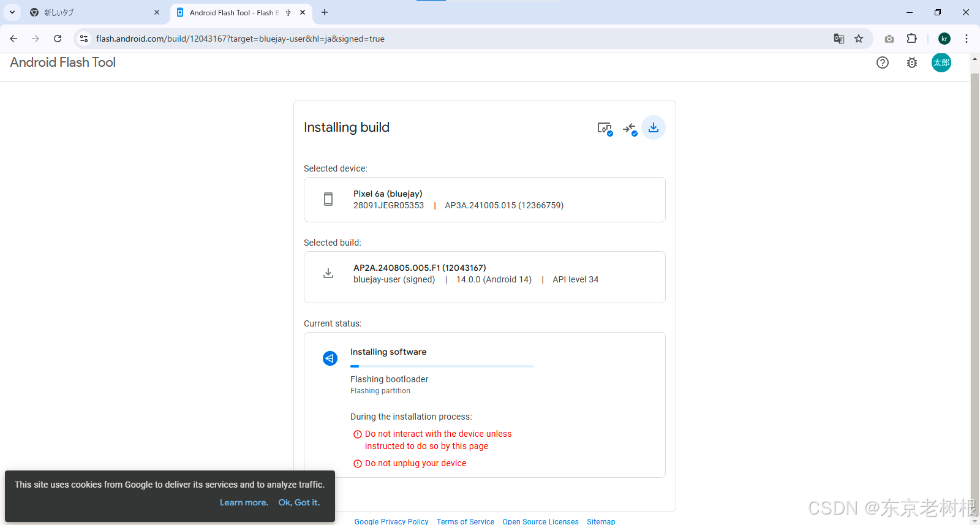Click the install build download icon
Image resolution: width=980 pixels, height=525 pixels.
click(654, 127)
